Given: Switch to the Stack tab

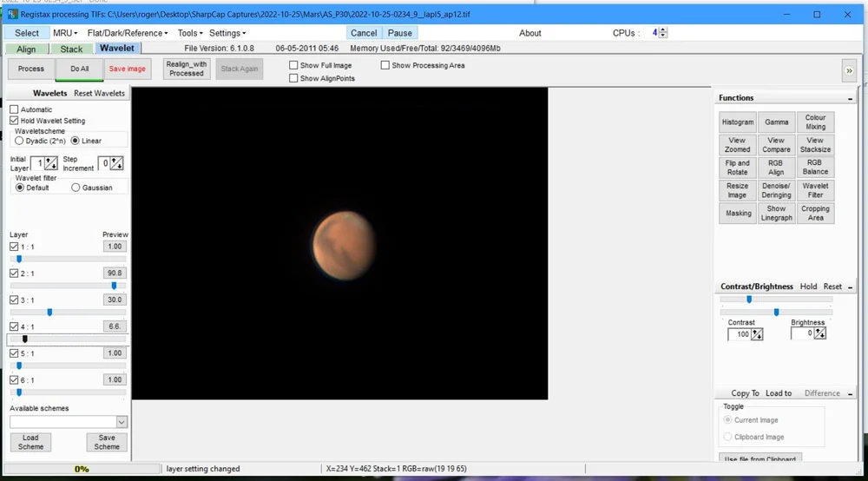Looking at the screenshot, I should tap(71, 49).
